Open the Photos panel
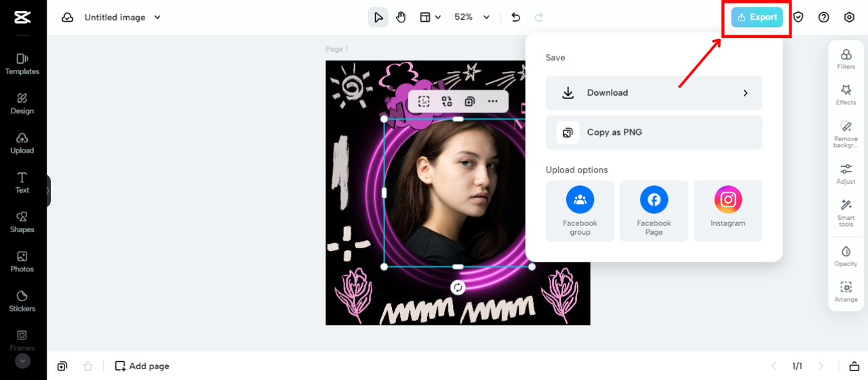Screen dimensions: 868x380 click(x=22, y=261)
